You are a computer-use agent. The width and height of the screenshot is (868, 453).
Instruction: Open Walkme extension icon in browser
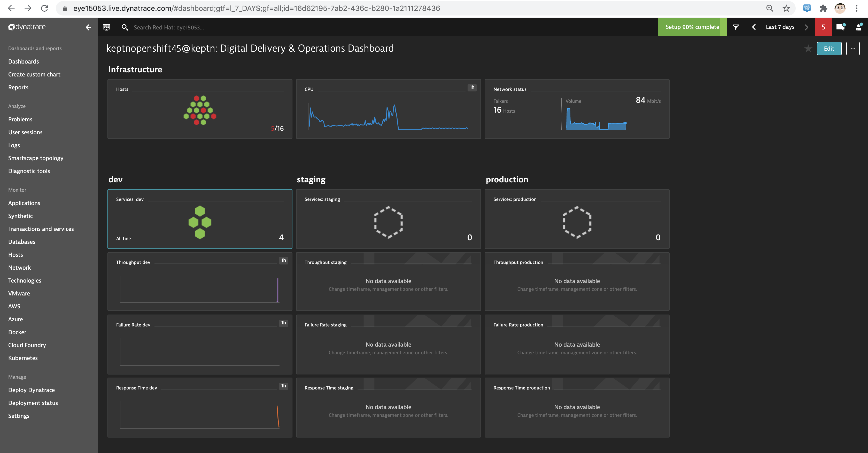coord(807,9)
